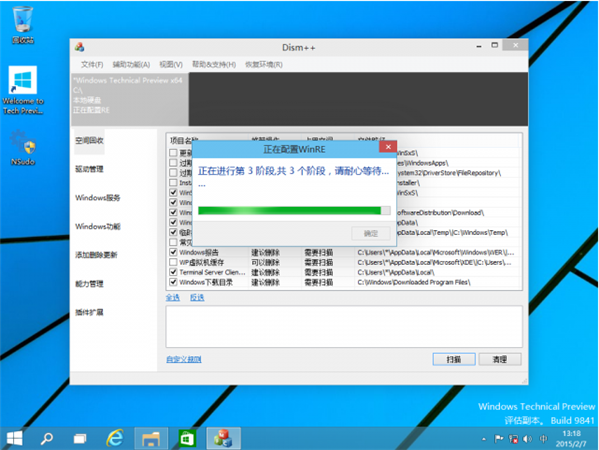Open the 辅助功能(A) menu
This screenshot has height=450, width=599.
pos(131,65)
